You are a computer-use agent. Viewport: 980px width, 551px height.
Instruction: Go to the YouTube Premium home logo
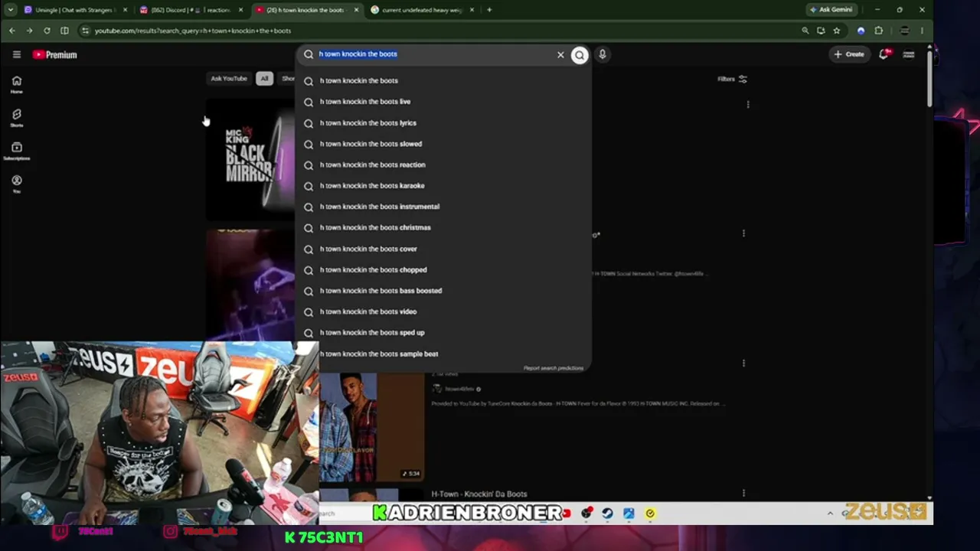pyautogui.click(x=54, y=54)
